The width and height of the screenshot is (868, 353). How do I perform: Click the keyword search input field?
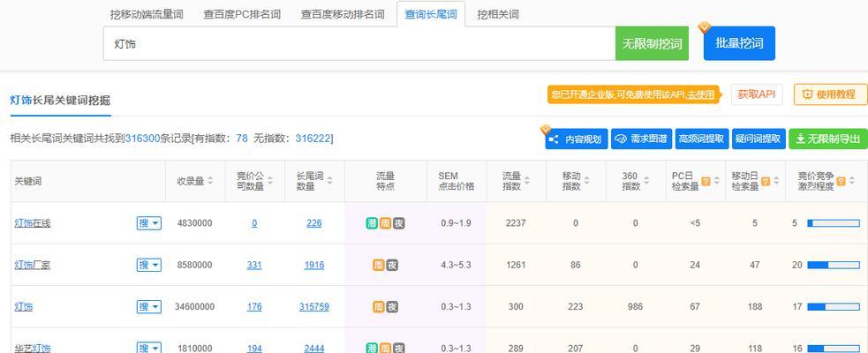click(359, 43)
